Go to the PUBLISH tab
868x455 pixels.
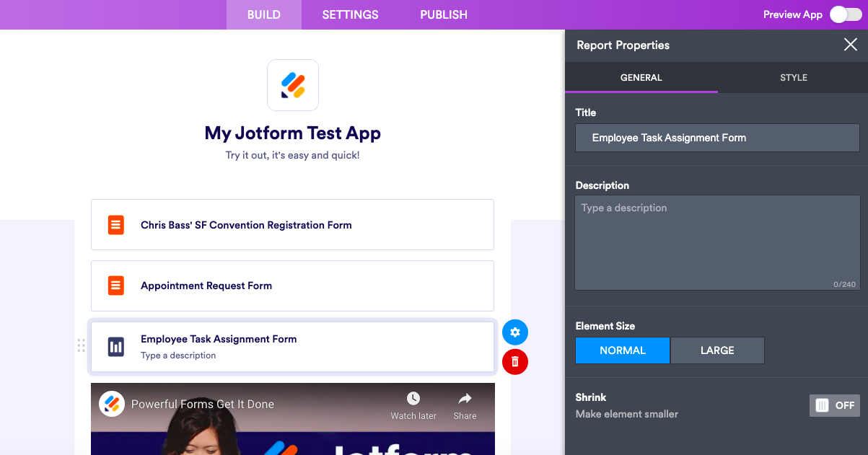coord(444,14)
